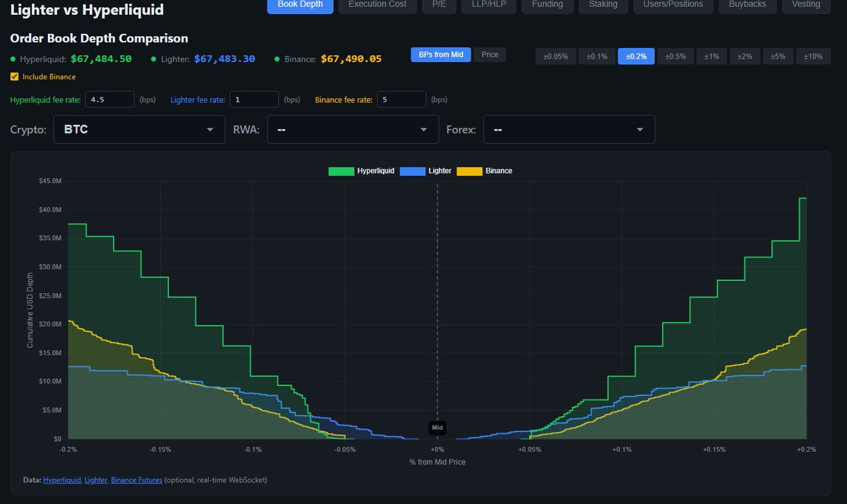Toggle Binance series via yellow legend swatch

(x=469, y=172)
